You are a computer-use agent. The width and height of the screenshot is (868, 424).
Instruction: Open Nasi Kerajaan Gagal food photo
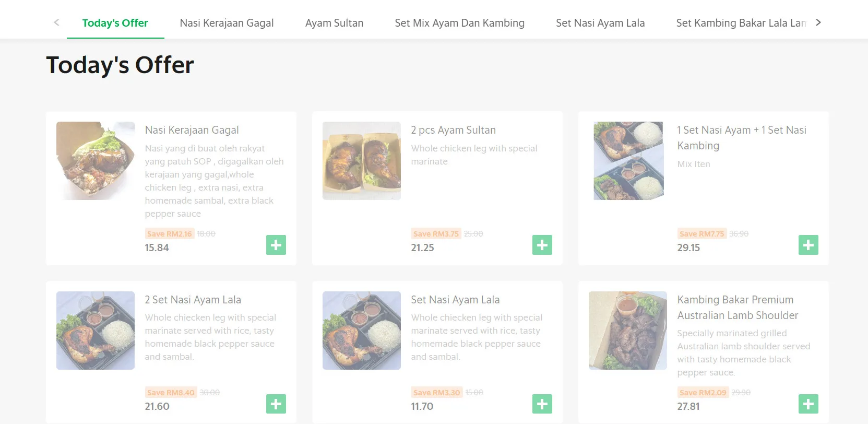pyautogui.click(x=96, y=161)
